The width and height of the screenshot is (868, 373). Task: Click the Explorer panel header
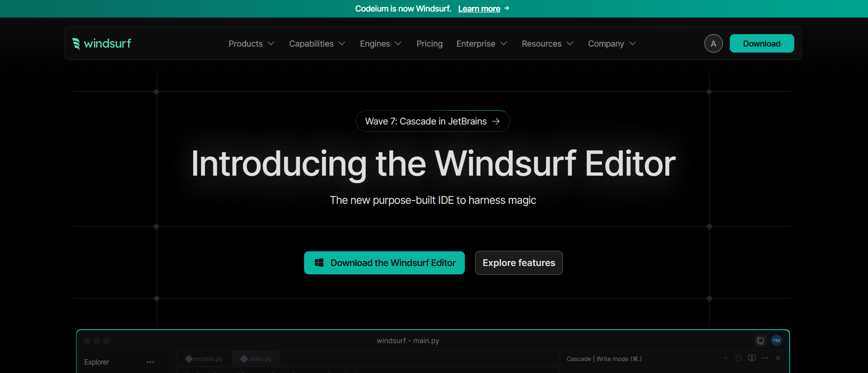tap(97, 362)
